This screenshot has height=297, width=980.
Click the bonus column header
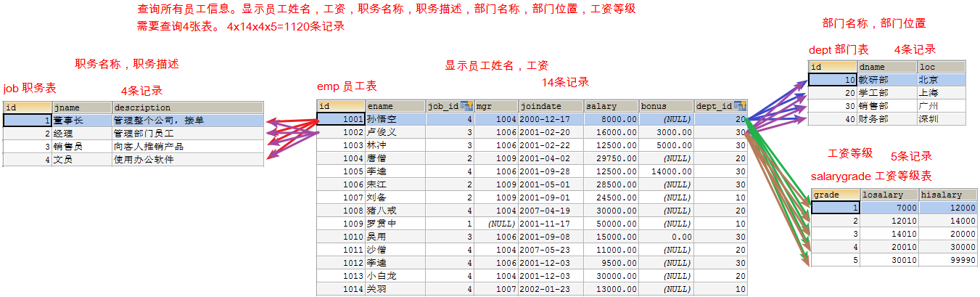(665, 106)
